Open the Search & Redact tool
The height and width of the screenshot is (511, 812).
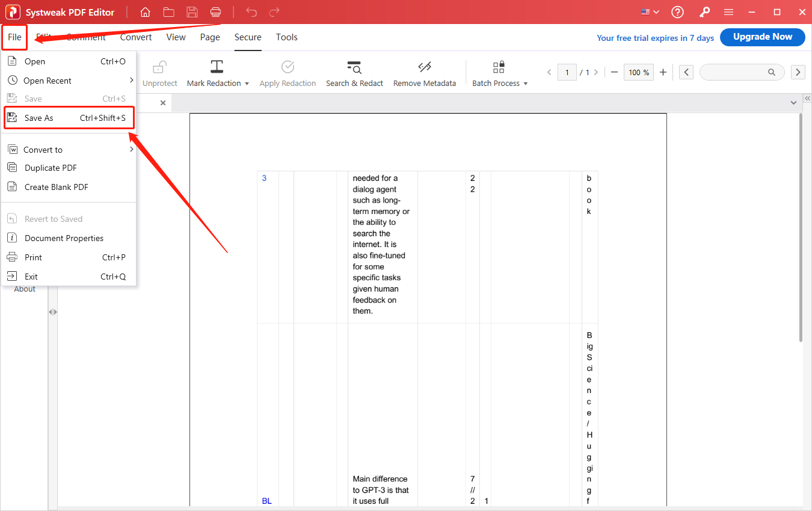click(354, 73)
